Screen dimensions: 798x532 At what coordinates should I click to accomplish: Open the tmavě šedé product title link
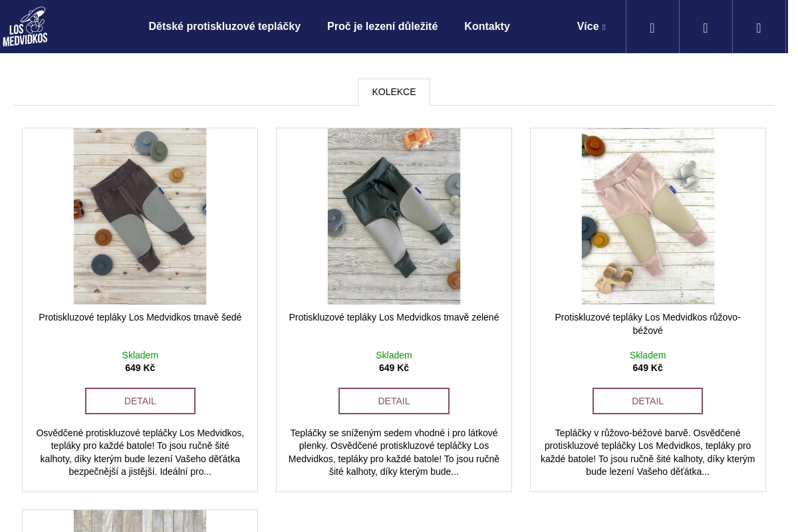140,318
